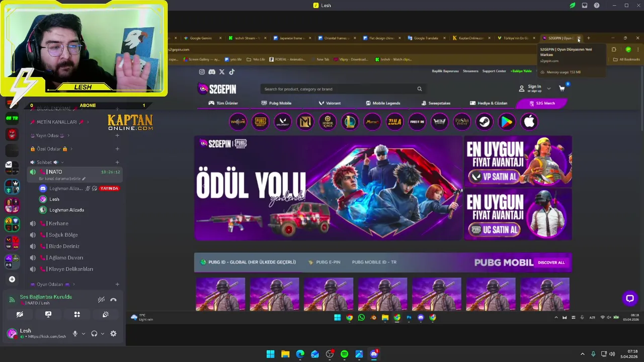Open Discord activities launcher button
This screenshot has height=362, width=644.
(77, 314)
